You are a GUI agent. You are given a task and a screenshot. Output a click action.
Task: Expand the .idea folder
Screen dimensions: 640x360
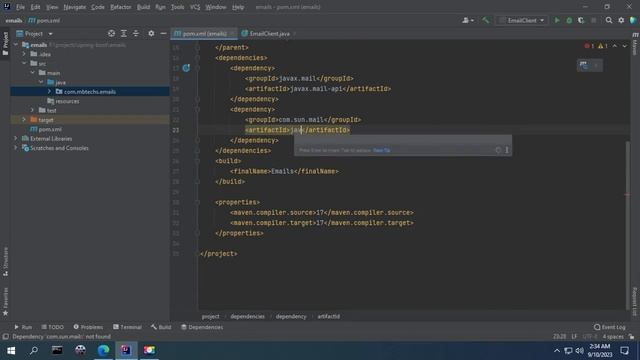point(24,54)
